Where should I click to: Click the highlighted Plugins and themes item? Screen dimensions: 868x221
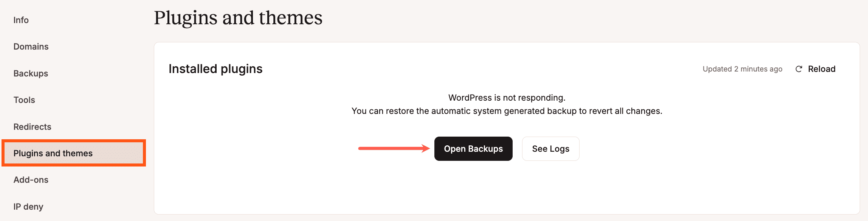[x=52, y=153]
